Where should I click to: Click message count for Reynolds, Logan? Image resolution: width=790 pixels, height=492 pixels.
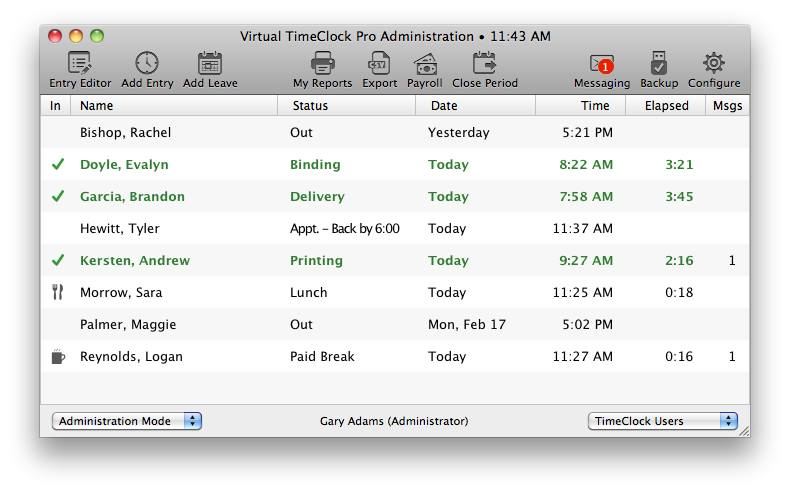(x=732, y=357)
